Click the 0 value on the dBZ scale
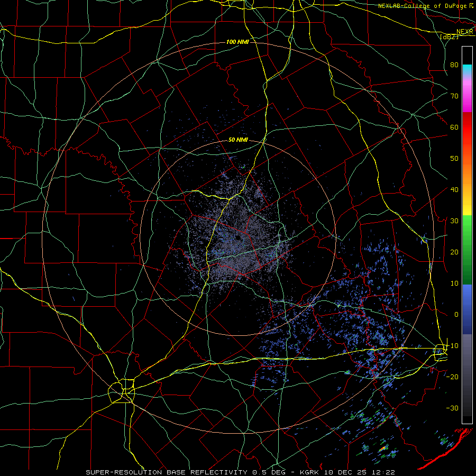Viewport: 476px width, 476px height. [456, 315]
